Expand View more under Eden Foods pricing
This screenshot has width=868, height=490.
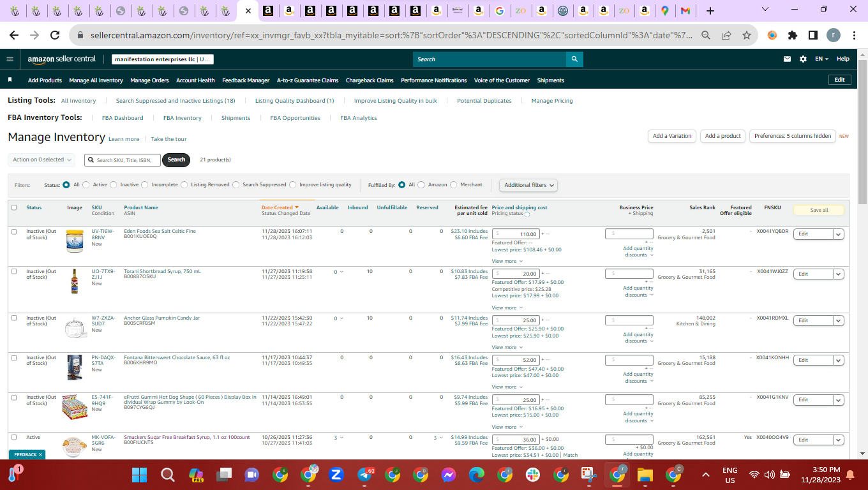507,261
